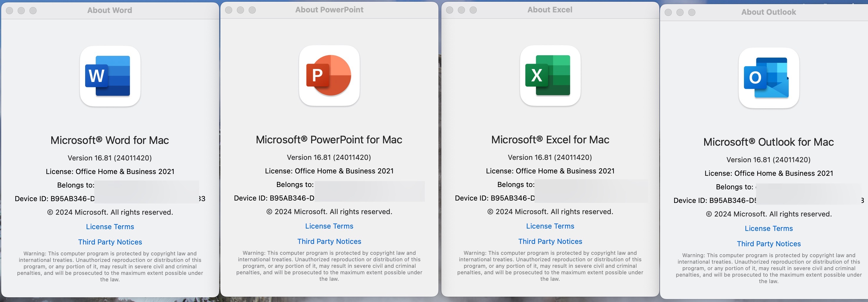Open Third Party Notices in About Excel
The width and height of the screenshot is (868, 302).
click(550, 241)
